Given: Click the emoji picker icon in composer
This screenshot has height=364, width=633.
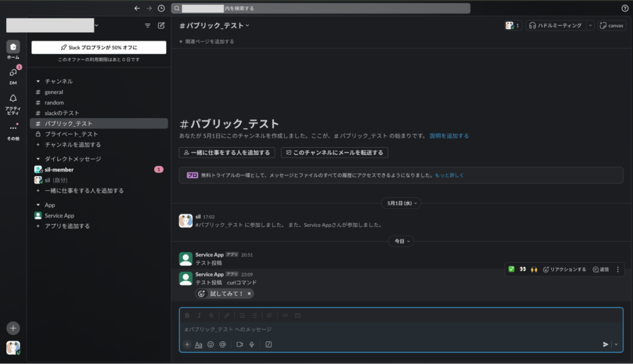Looking at the screenshot, I should [210, 344].
